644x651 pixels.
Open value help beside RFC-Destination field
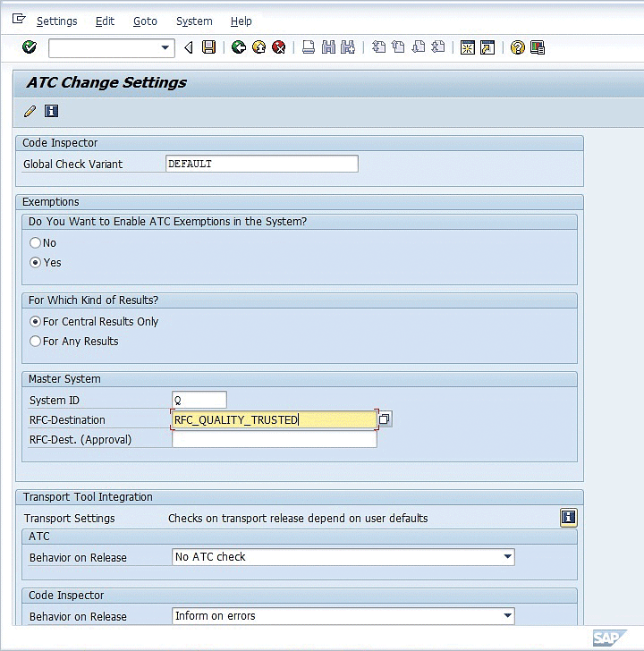coord(384,419)
